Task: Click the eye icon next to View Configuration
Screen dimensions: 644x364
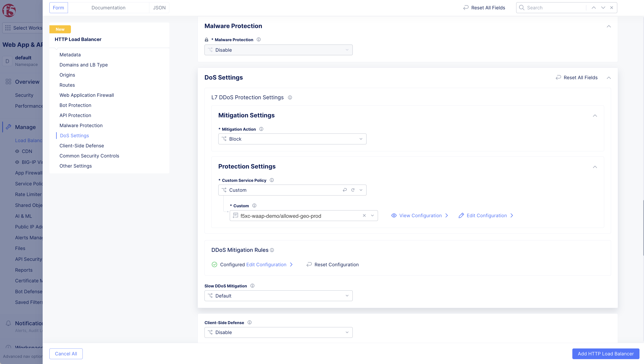Action: click(x=394, y=215)
